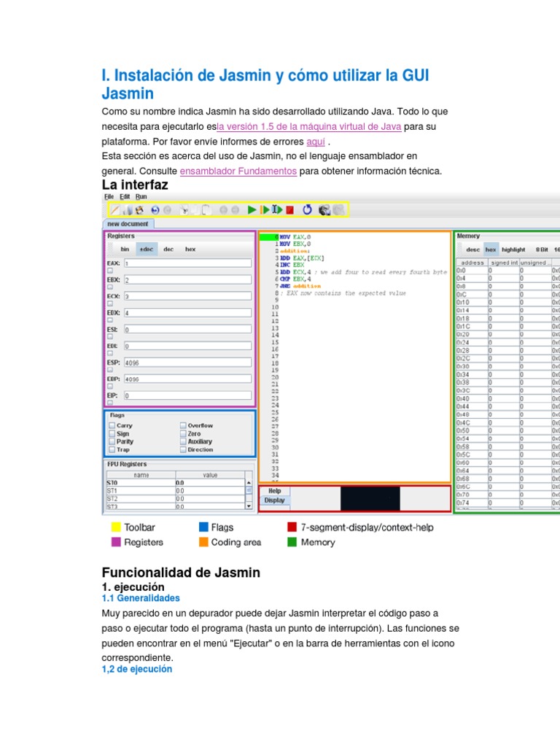Enable the Parity flag checkbox
This screenshot has width=560, height=747.
[112, 441]
